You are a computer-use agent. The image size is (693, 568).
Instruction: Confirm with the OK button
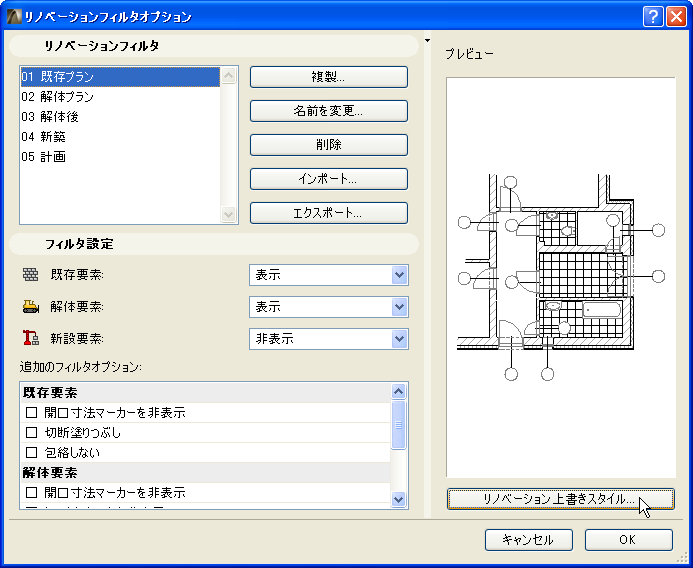[629, 540]
